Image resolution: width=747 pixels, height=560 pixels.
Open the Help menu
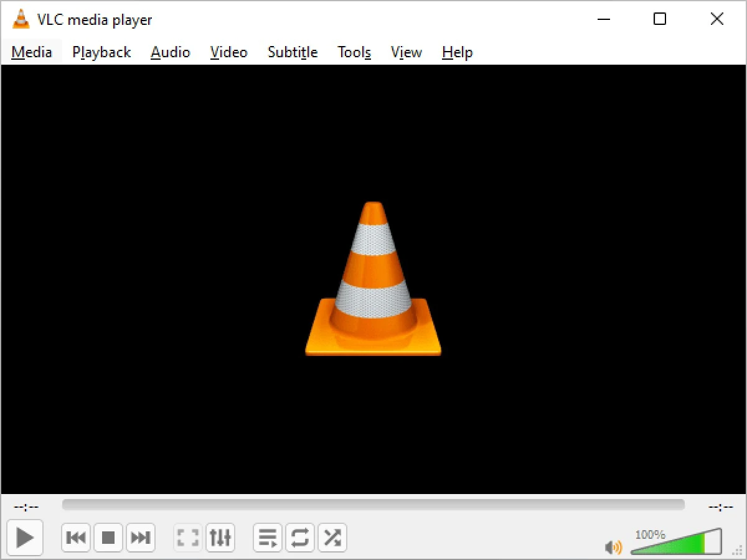click(456, 52)
